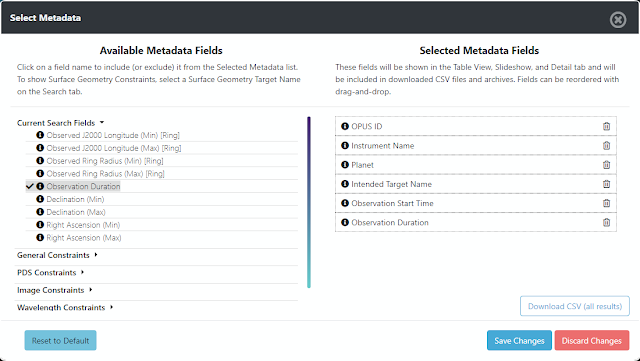This screenshot has height=361, width=640.
Task: Delete Instrument Name using trash icon
Action: [607, 145]
